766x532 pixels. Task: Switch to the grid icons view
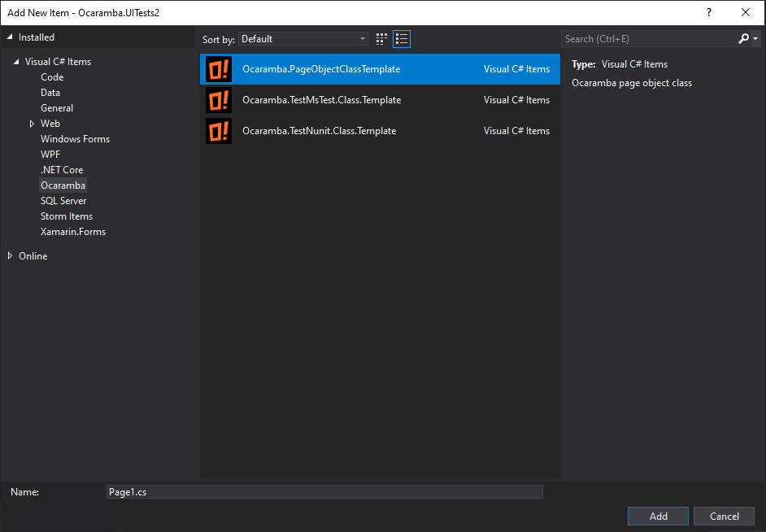[382, 39]
